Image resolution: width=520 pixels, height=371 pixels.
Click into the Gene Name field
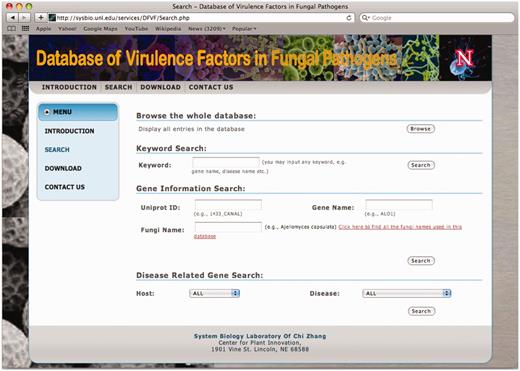coord(399,205)
